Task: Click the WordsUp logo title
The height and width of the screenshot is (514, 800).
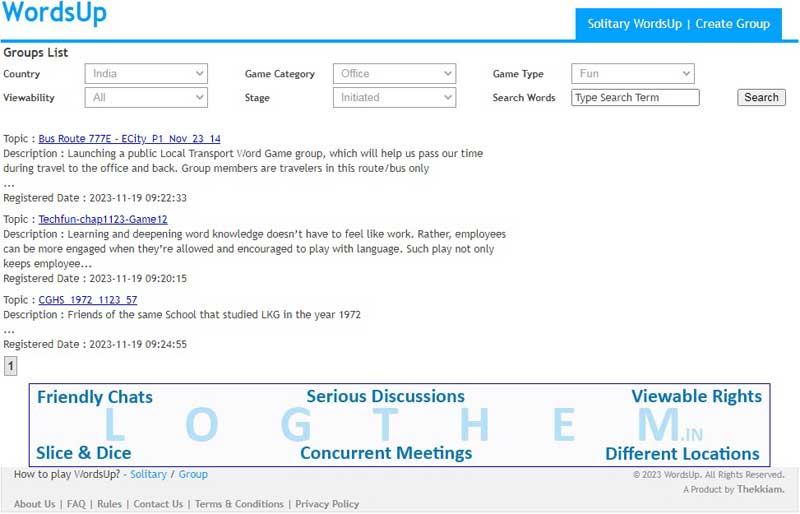Action: click(x=55, y=13)
